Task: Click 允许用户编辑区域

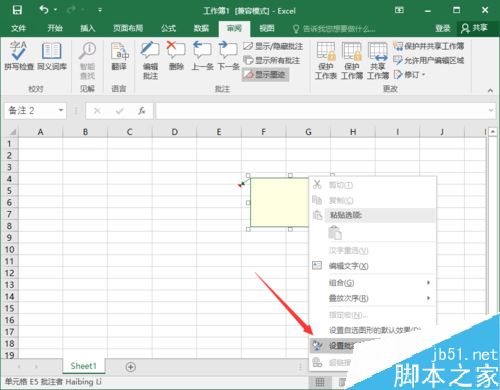Action: point(429,60)
